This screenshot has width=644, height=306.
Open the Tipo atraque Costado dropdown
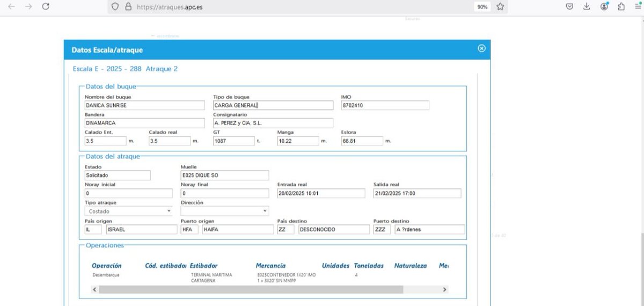click(x=129, y=212)
